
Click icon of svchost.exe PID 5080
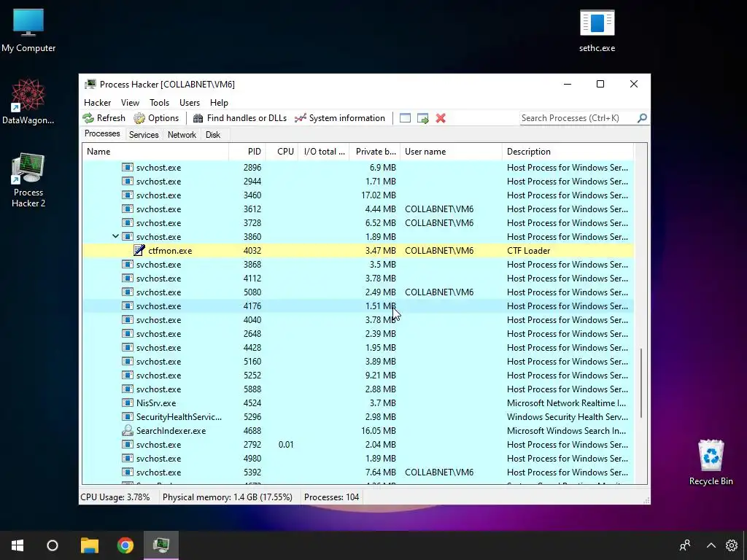127,292
